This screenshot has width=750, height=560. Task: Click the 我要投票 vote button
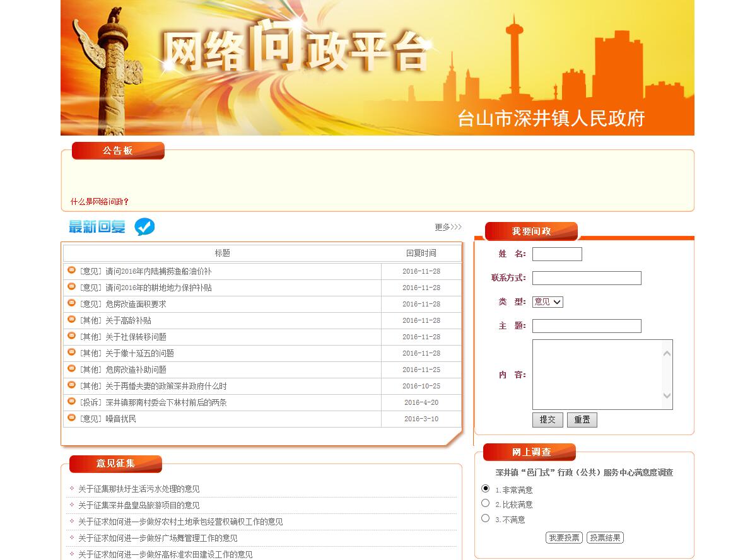[564, 538]
